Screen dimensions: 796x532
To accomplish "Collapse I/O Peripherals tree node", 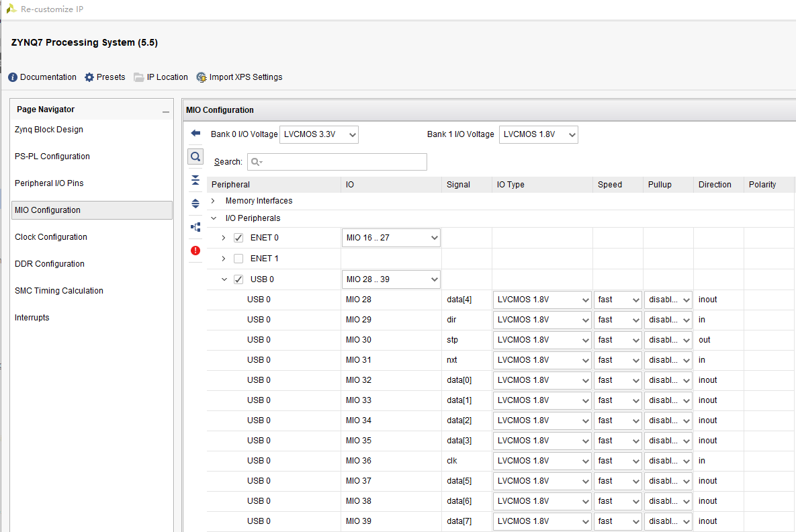I will click(x=213, y=218).
